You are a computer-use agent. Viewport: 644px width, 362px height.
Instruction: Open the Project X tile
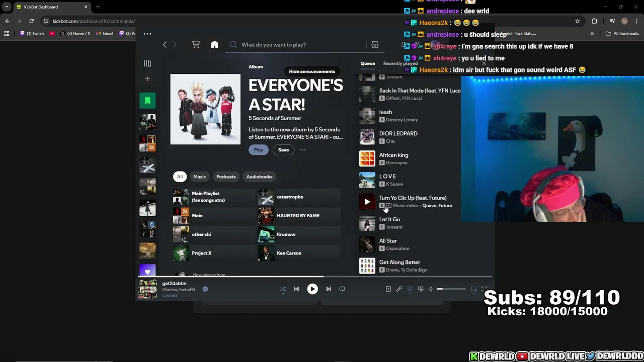(x=213, y=253)
